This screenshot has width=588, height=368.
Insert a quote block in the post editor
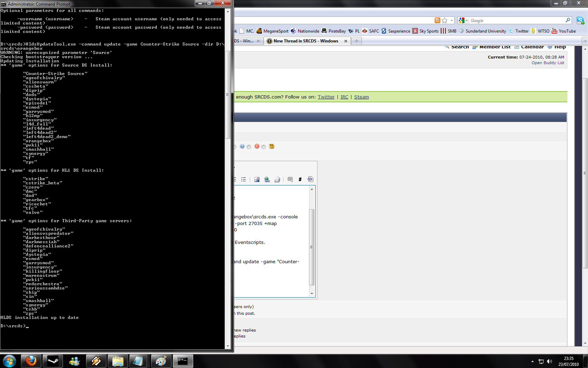pos(290,179)
